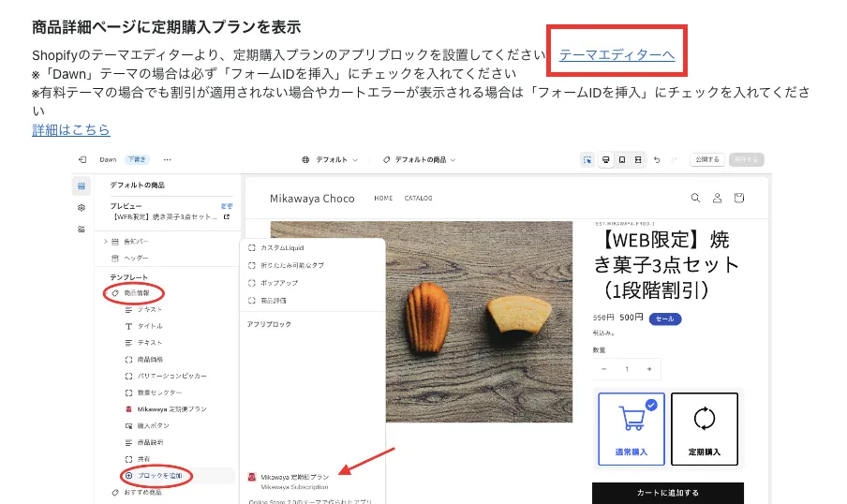
Task: Open the テーマエディターへ link
Action: [617, 54]
